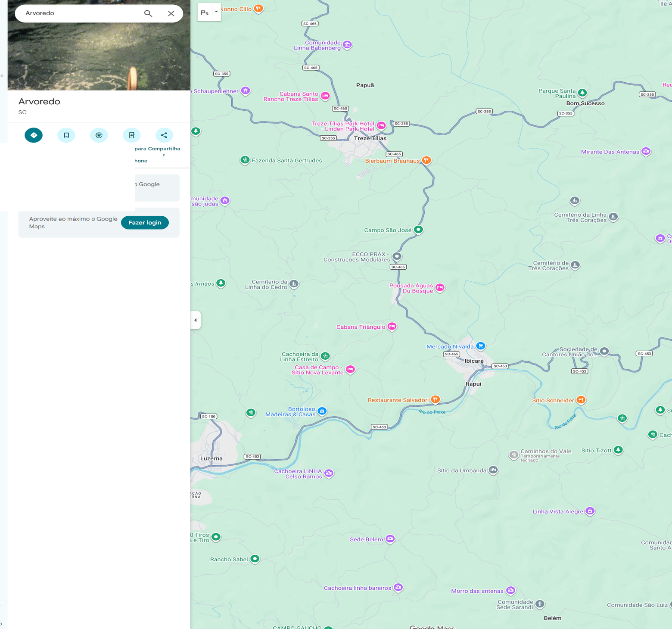The width and height of the screenshot is (672, 629).
Task: Select Comunidade Linha Babenberg pin
Action: 347,45
